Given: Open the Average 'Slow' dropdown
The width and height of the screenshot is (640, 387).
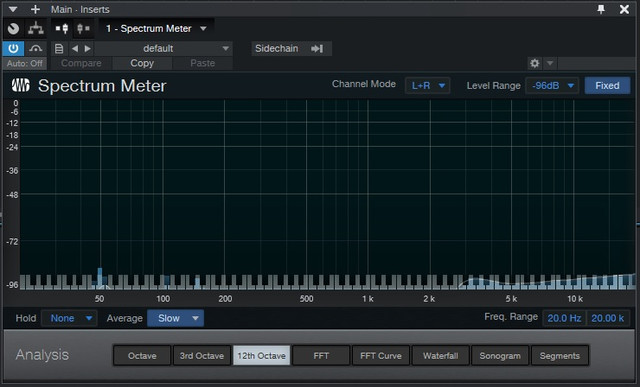Looking at the screenshot, I should pos(176,318).
